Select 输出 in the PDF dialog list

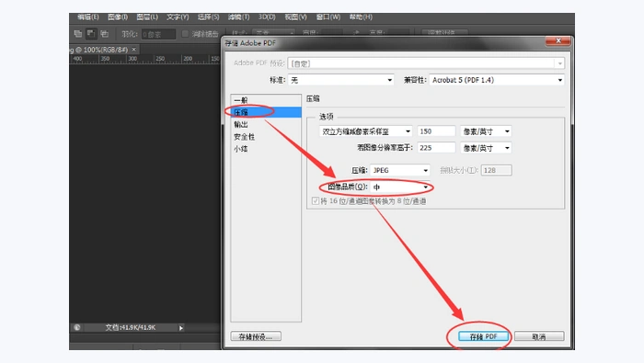pyautogui.click(x=266, y=124)
